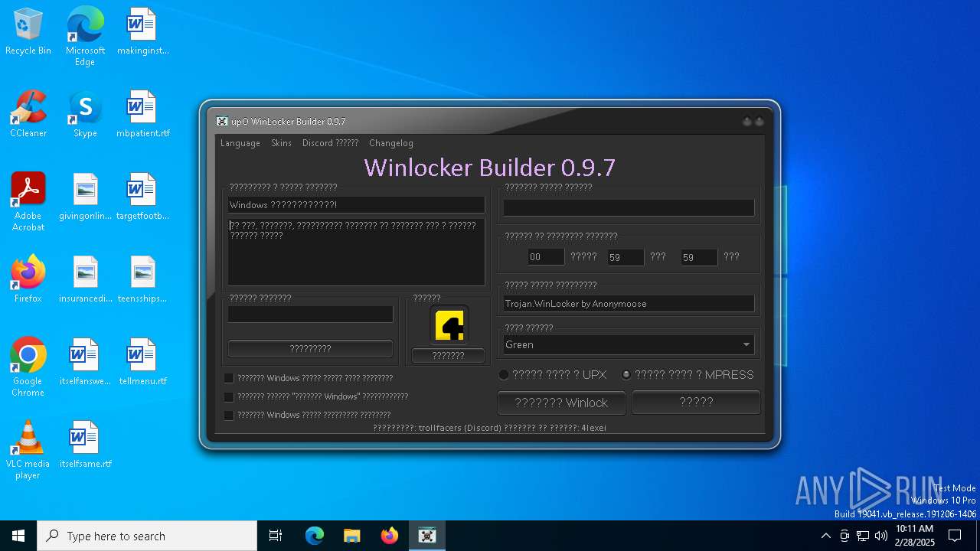The image size is (980, 551).
Task: Open the volume control in system tray
Action: (881, 536)
